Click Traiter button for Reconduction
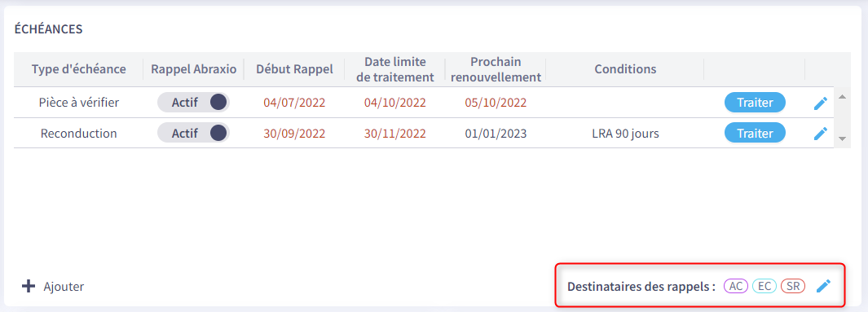This screenshot has width=868, height=312. click(755, 134)
